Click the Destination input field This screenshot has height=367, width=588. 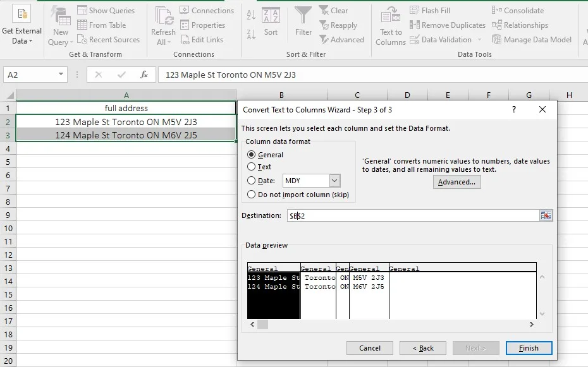coord(413,215)
